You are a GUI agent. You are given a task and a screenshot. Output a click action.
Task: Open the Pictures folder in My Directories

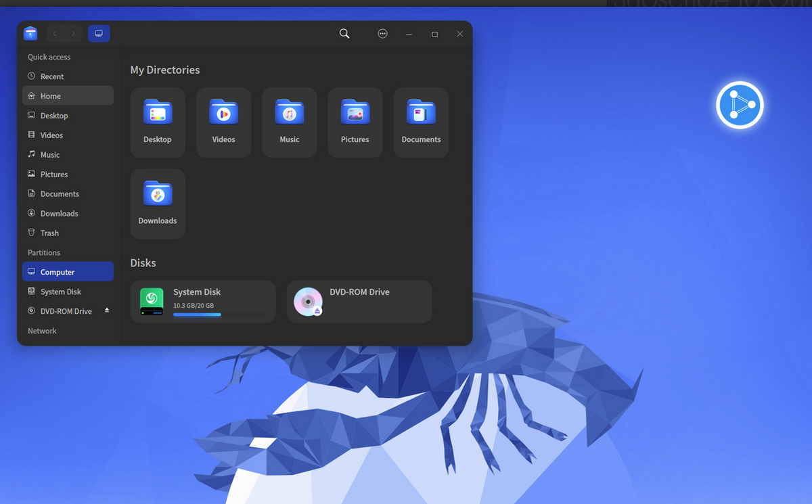[355, 113]
